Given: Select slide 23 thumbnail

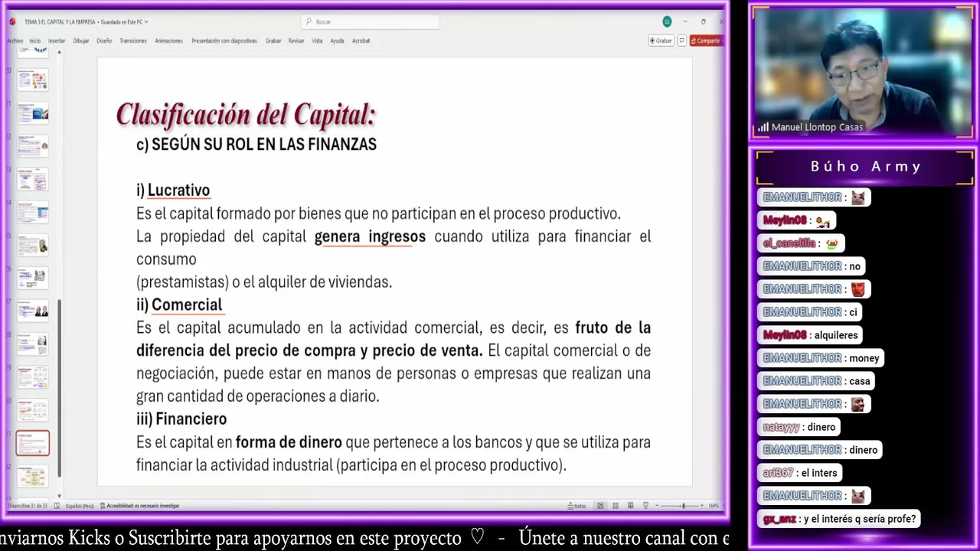Looking at the screenshot, I should (x=33, y=179).
